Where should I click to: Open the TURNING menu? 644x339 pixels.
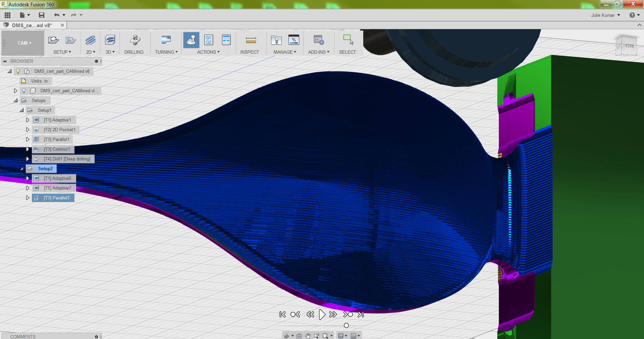[166, 52]
